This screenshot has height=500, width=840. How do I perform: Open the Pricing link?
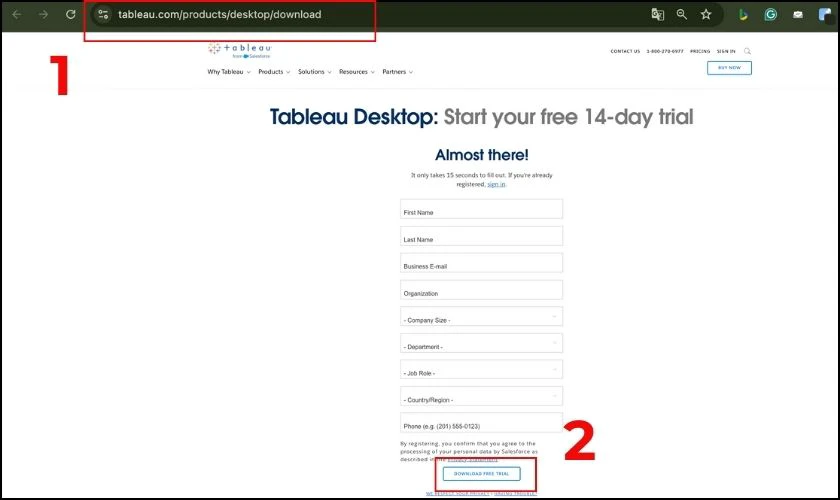(x=700, y=51)
